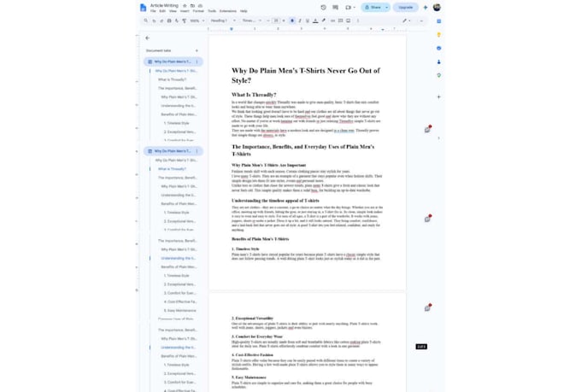The width and height of the screenshot is (581, 392).
Task: Click the toolbar search magnifier icon
Action: (145, 20)
